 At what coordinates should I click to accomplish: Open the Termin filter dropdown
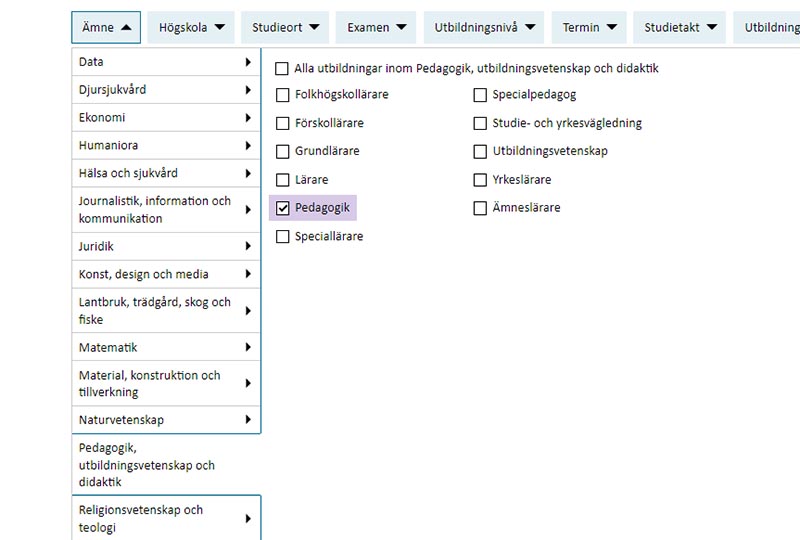[587, 27]
